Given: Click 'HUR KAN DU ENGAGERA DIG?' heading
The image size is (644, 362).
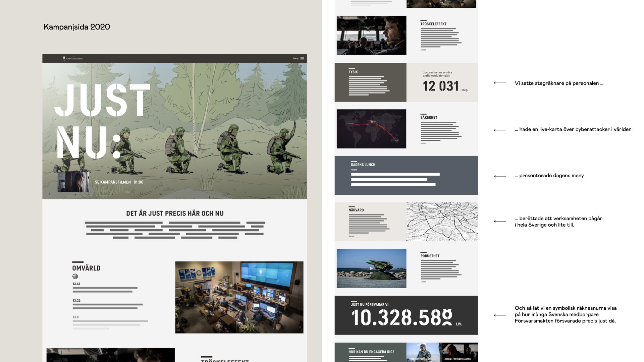Looking at the screenshot, I should point(371,352).
